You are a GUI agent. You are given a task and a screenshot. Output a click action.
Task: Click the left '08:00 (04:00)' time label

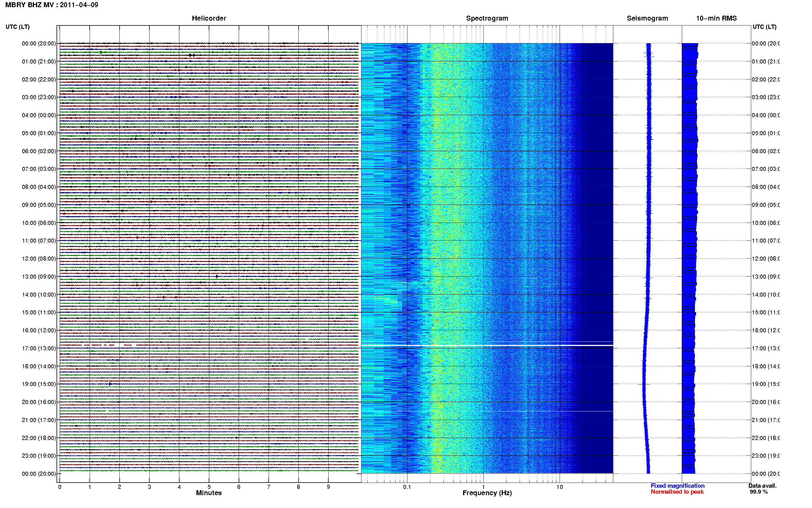pos(39,187)
